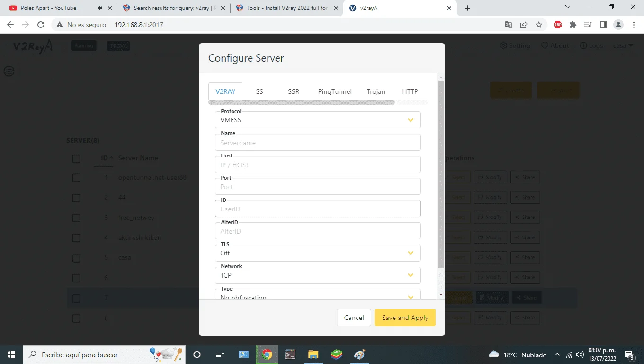
Task: Switch to the SS tab
Action: (259, 91)
